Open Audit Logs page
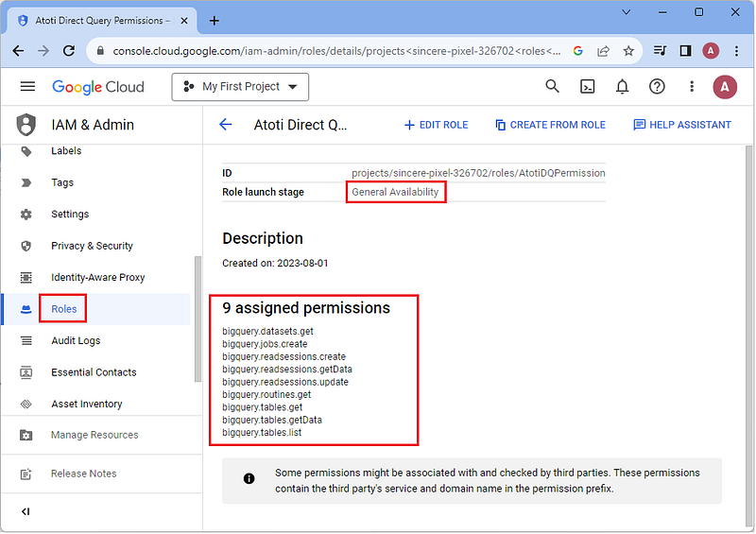Viewport: 756px width, 534px height. 76,341
